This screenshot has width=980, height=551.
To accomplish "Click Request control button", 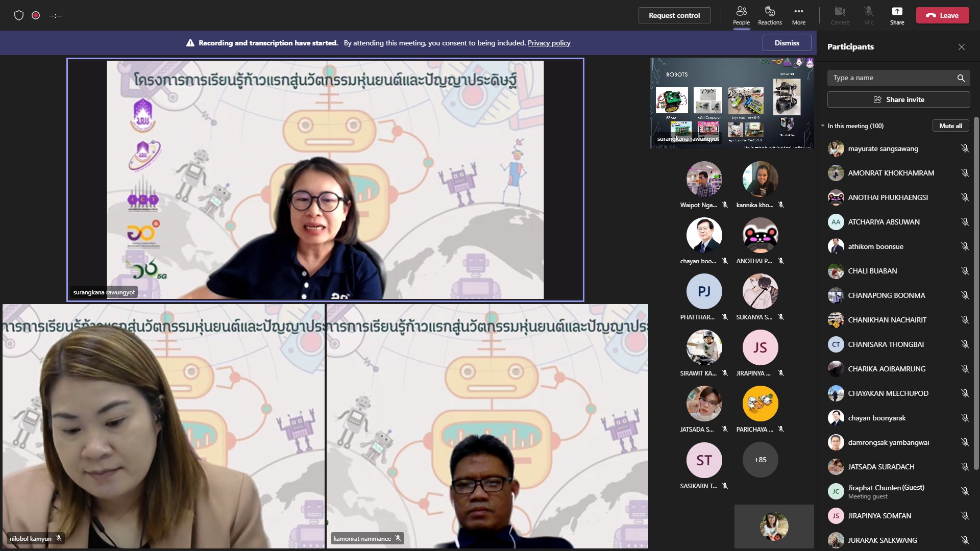I will pyautogui.click(x=674, y=15).
